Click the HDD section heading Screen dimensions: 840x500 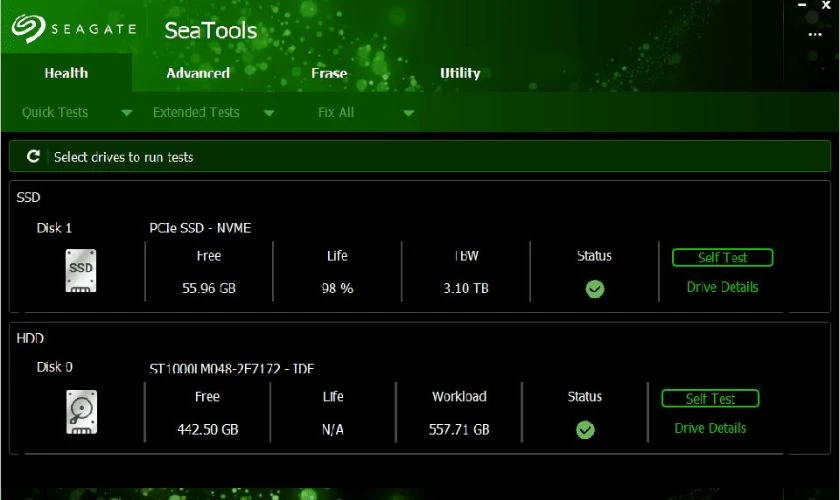(x=30, y=338)
